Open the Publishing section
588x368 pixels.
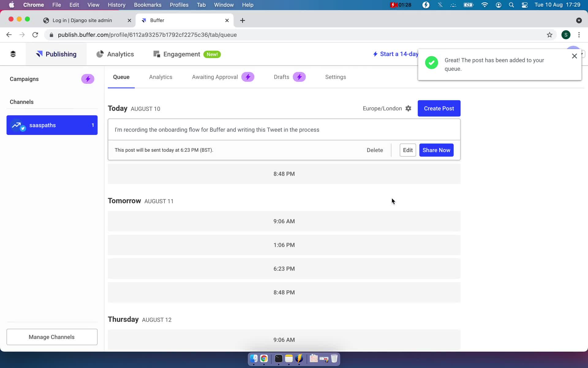coord(56,54)
